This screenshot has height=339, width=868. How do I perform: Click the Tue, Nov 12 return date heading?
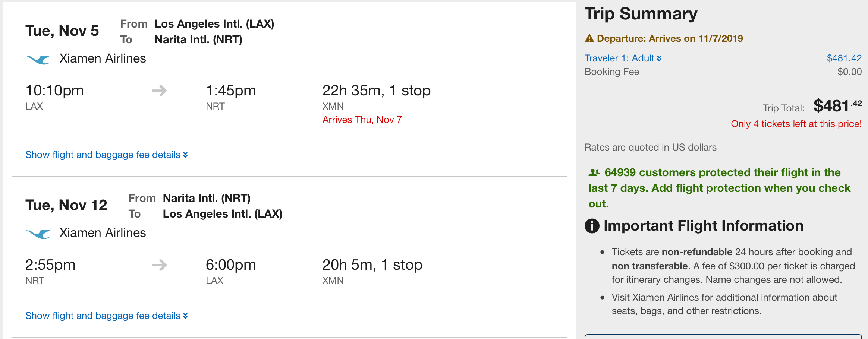[66, 205]
